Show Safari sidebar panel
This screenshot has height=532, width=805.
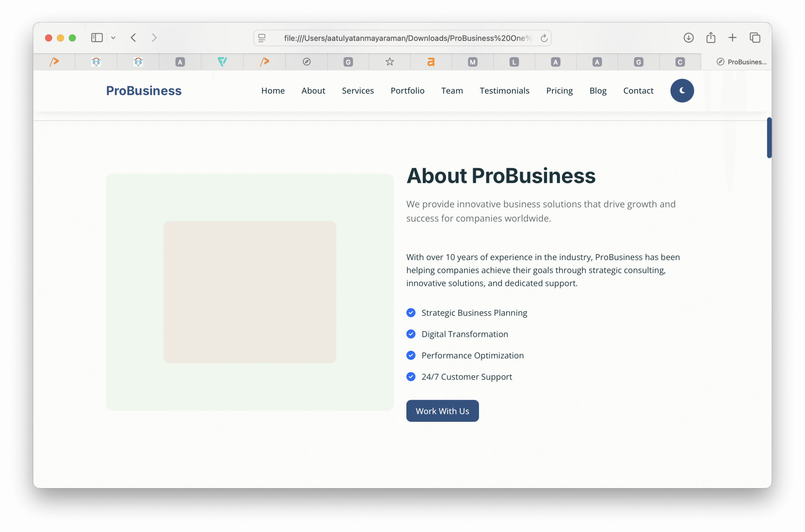click(97, 38)
